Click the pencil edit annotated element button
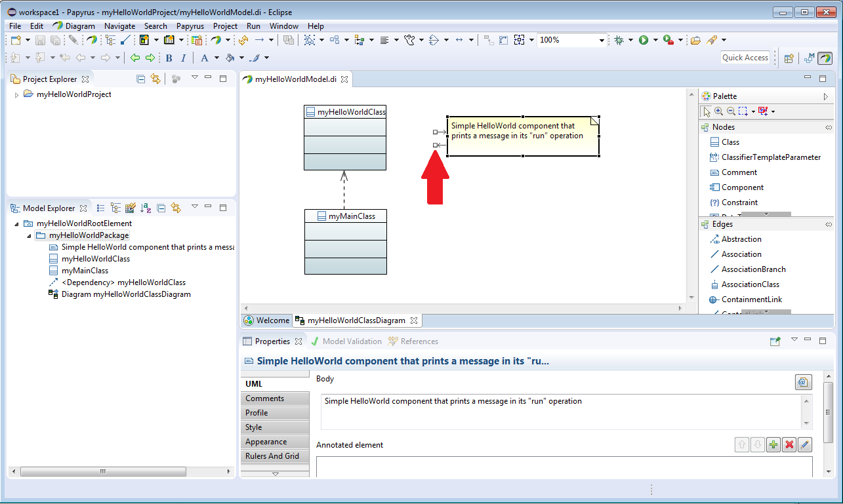Viewport: 843px width, 504px height. click(805, 445)
